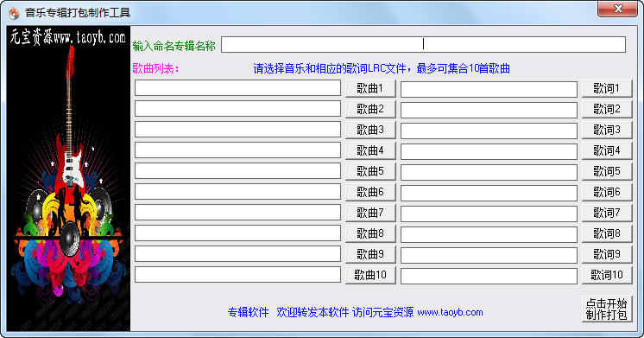Viewport: 644px width, 338px height.
Task: Click the flame app icon in title bar
Action: click(x=14, y=13)
